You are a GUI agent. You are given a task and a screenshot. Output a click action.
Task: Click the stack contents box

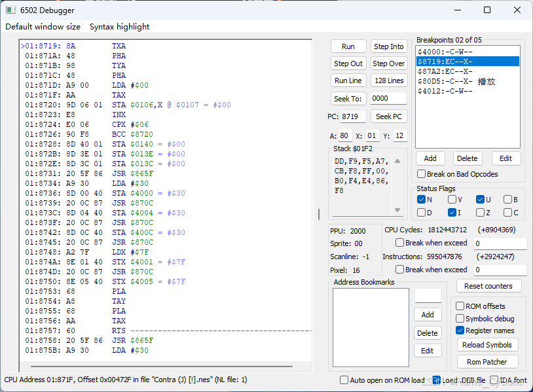(x=362, y=185)
